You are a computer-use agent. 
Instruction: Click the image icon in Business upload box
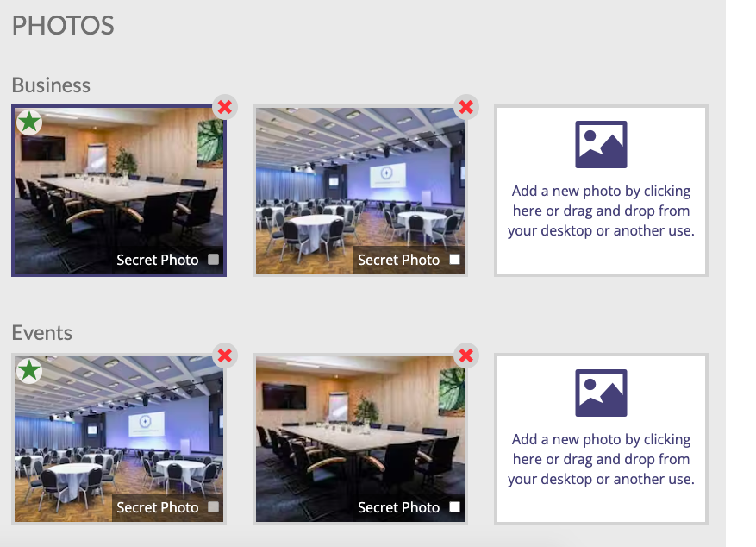[601, 144]
